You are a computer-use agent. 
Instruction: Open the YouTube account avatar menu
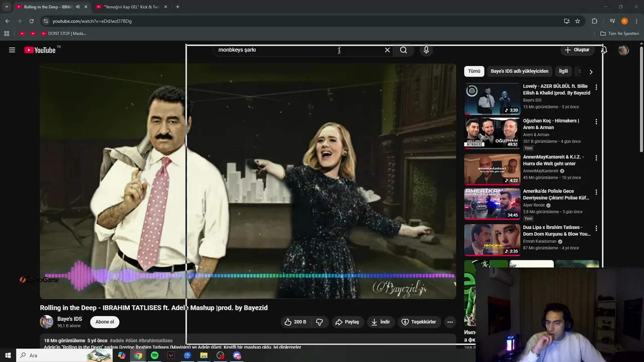click(x=623, y=50)
